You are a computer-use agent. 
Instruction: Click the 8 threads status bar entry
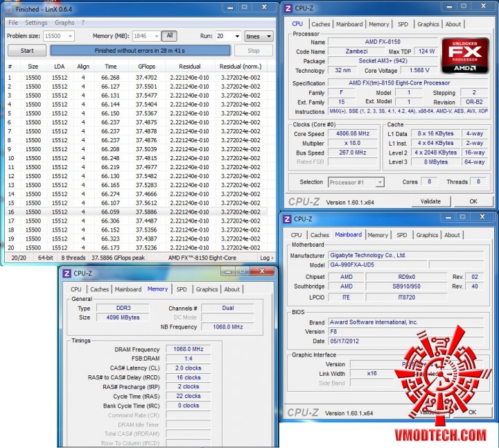pyautogui.click(x=73, y=258)
